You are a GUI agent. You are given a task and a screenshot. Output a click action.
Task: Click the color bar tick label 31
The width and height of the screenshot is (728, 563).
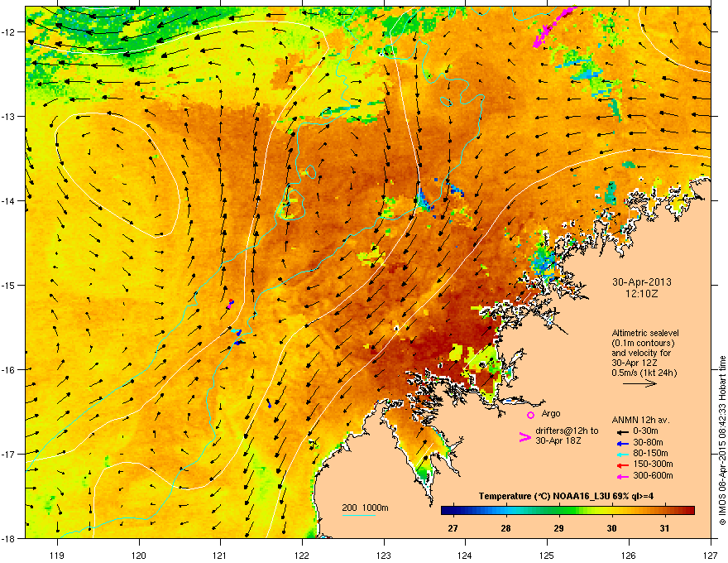coord(664,528)
